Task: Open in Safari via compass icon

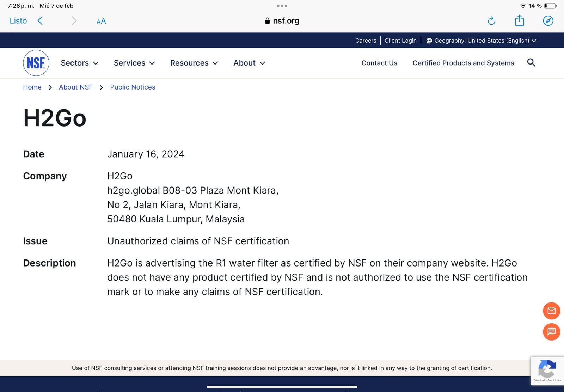Action: click(x=548, y=21)
